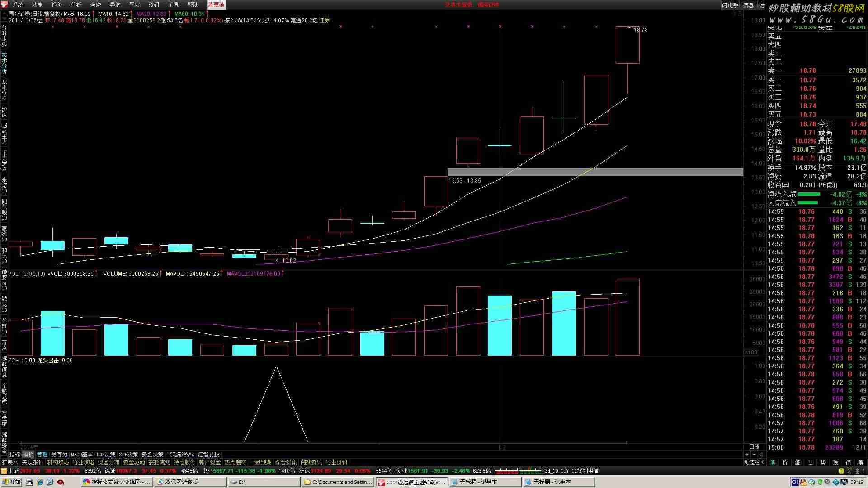Open 腾讯网迷你版 taskbar window
The height and width of the screenshot is (488, 868).
[x=190, y=482]
